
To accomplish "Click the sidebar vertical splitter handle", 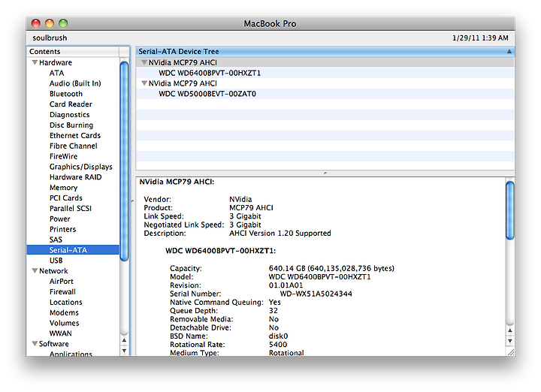I will pos(132,201).
